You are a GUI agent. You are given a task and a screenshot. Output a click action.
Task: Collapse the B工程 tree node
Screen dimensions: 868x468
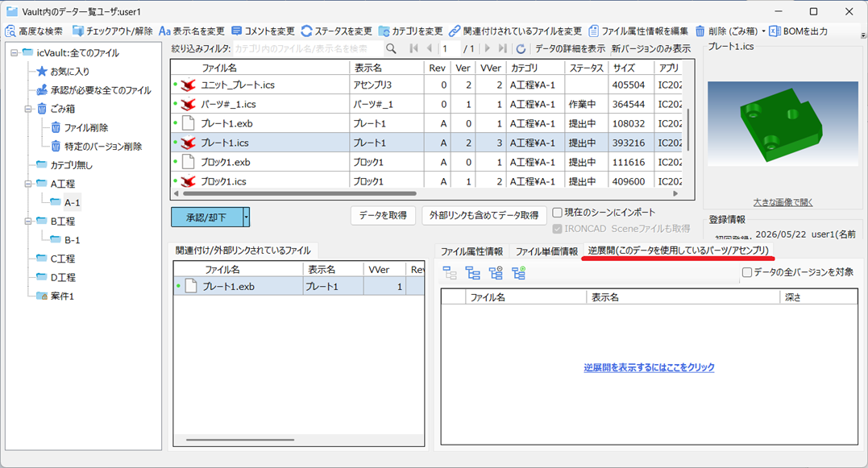coord(28,222)
